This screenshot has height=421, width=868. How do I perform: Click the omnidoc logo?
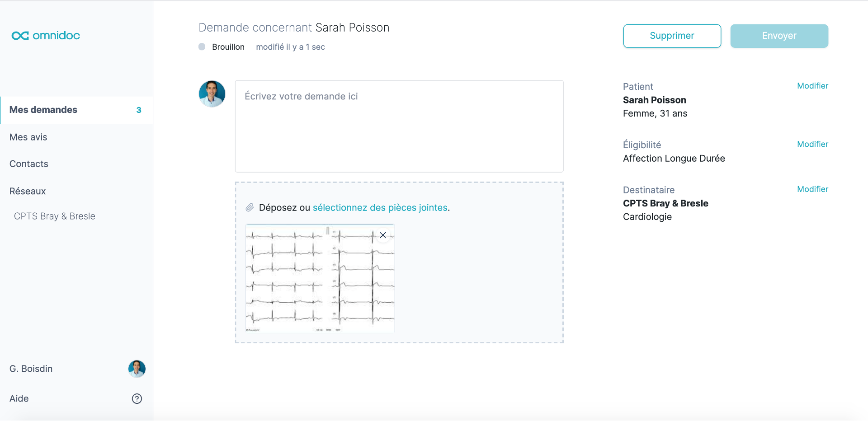(x=46, y=36)
